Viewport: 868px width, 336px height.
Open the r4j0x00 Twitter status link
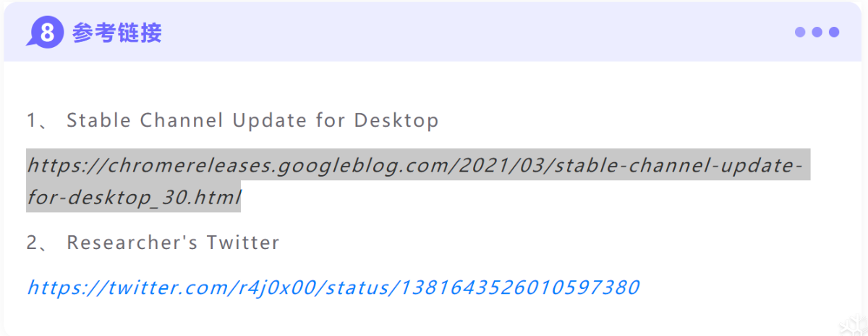(x=333, y=287)
